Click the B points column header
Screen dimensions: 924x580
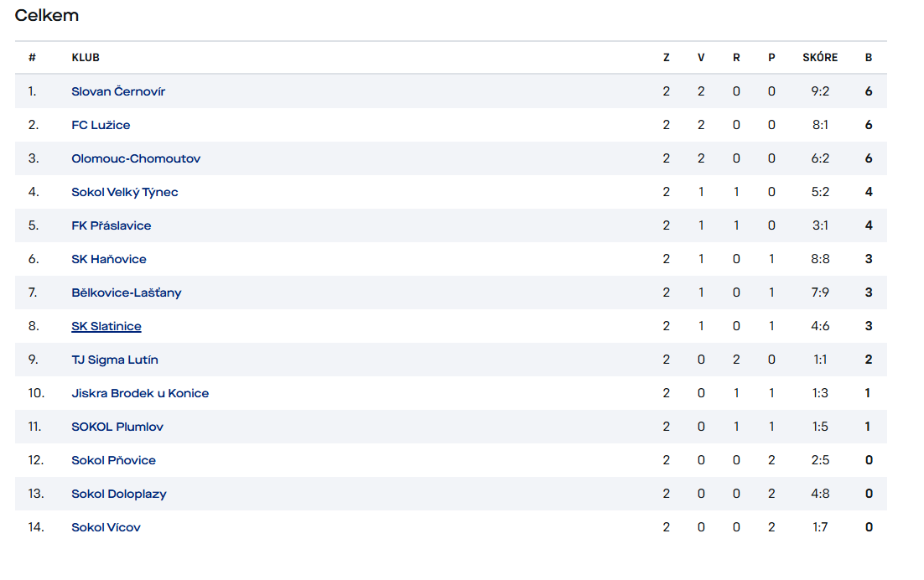coord(868,58)
